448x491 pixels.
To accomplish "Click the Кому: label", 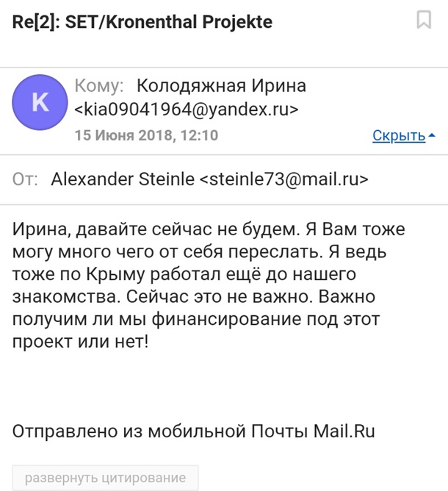I will point(99,86).
